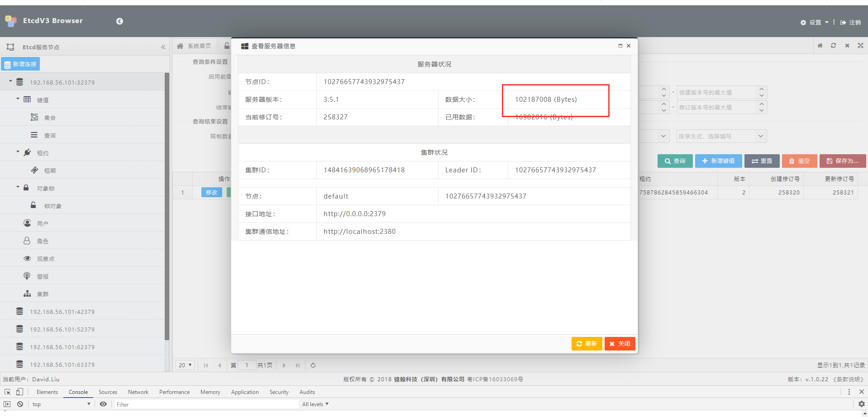
Task: Maximize the 查看服务器信息 dialog
Action: click(620, 46)
